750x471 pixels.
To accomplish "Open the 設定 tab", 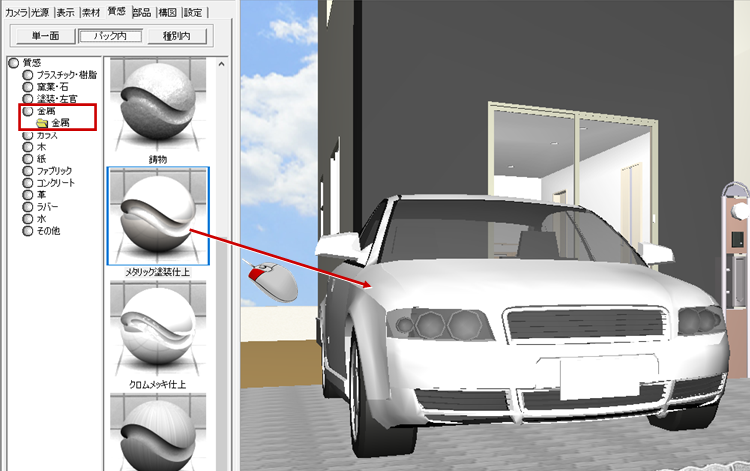I will point(193,12).
